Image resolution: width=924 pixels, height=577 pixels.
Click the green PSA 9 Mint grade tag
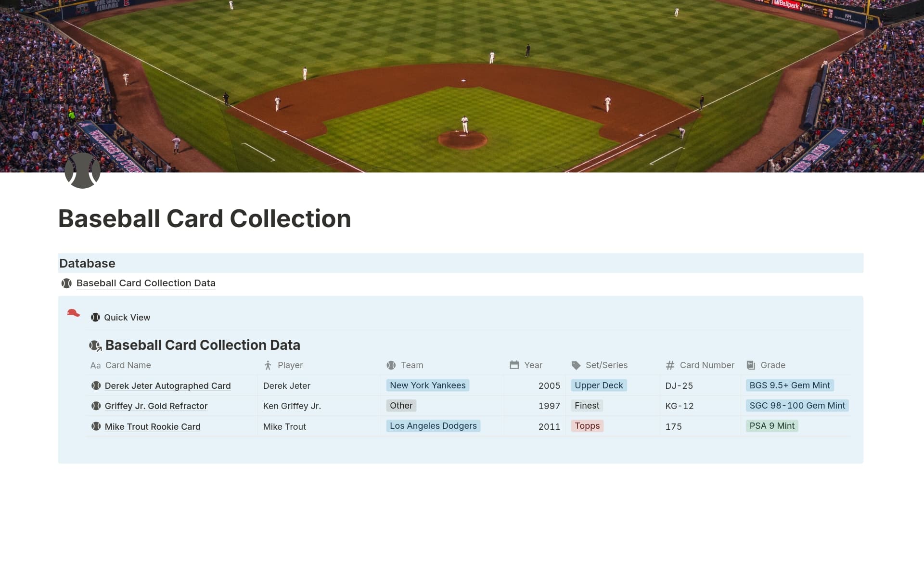[x=772, y=426]
